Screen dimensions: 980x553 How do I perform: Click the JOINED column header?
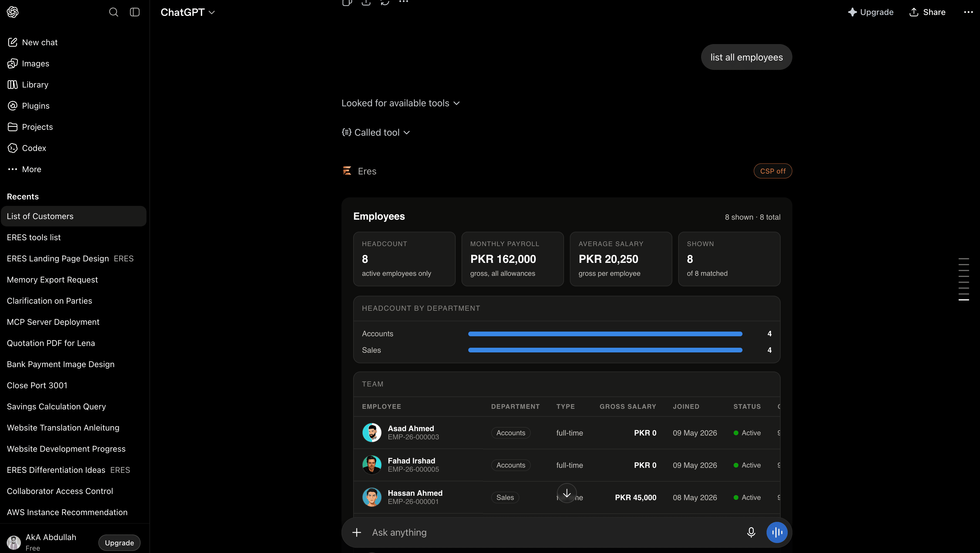coord(686,406)
